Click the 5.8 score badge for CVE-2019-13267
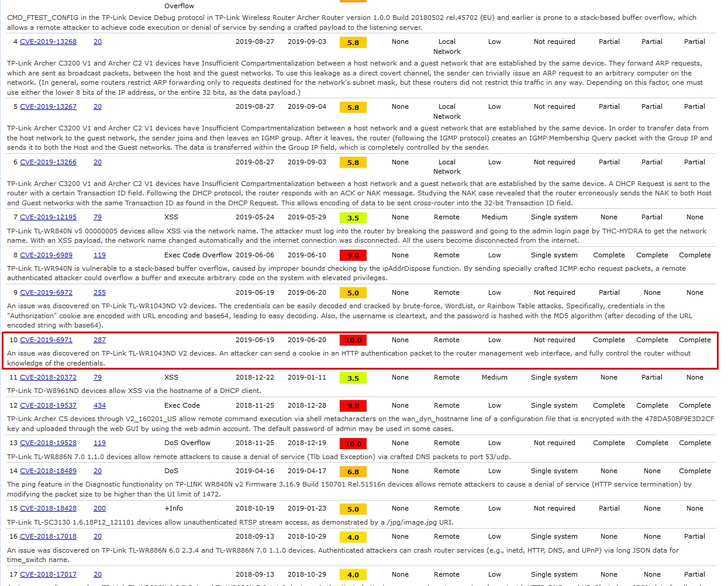This screenshot has height=586, width=728. (353, 107)
